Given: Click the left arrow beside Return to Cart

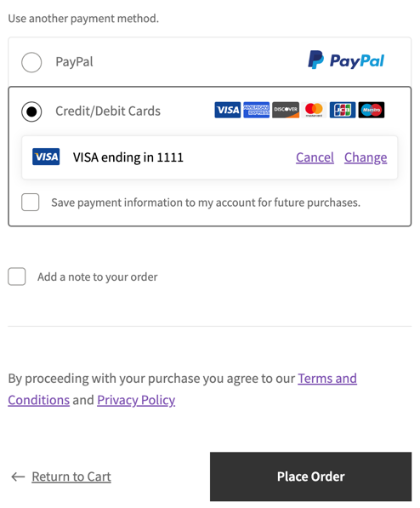Looking at the screenshot, I should click(18, 477).
